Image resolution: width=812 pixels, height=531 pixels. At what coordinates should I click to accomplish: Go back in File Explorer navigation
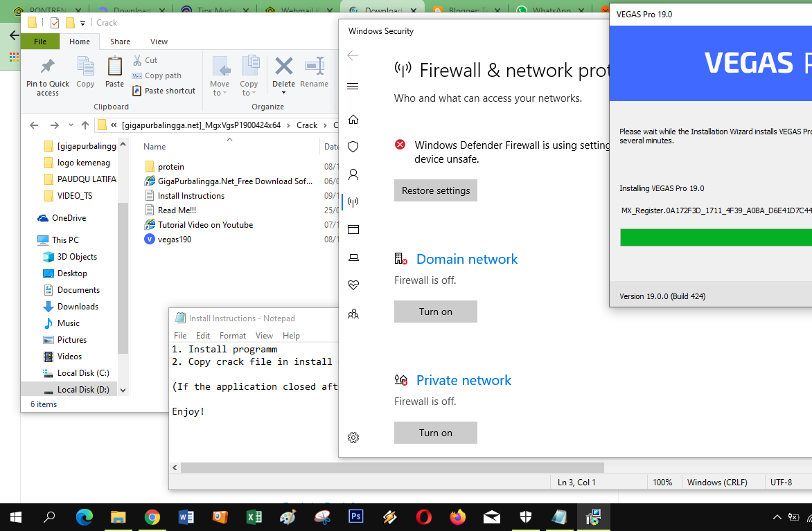tap(34, 125)
